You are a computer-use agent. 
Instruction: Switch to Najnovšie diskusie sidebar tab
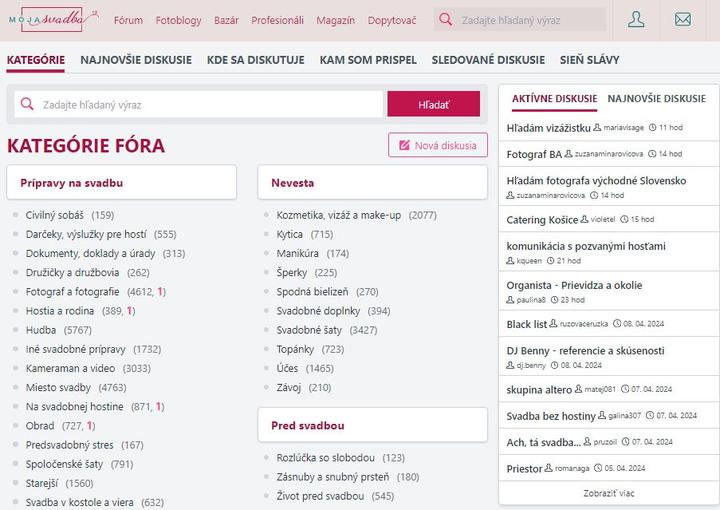click(x=656, y=99)
